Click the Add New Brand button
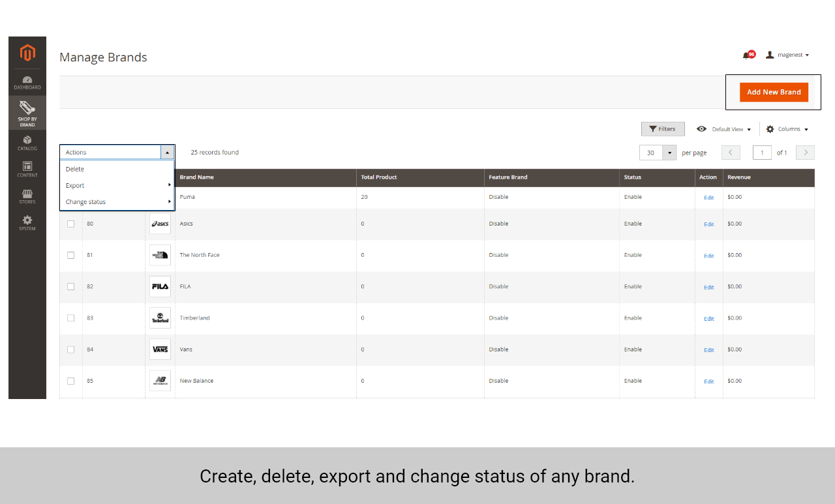 click(774, 92)
